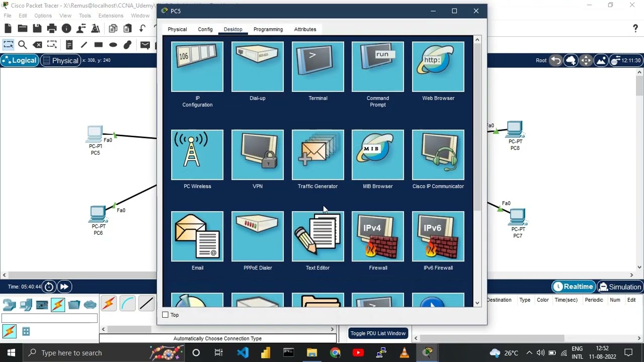Open the IPv4 Firewall app
The width and height of the screenshot is (644, 362).
(378, 236)
